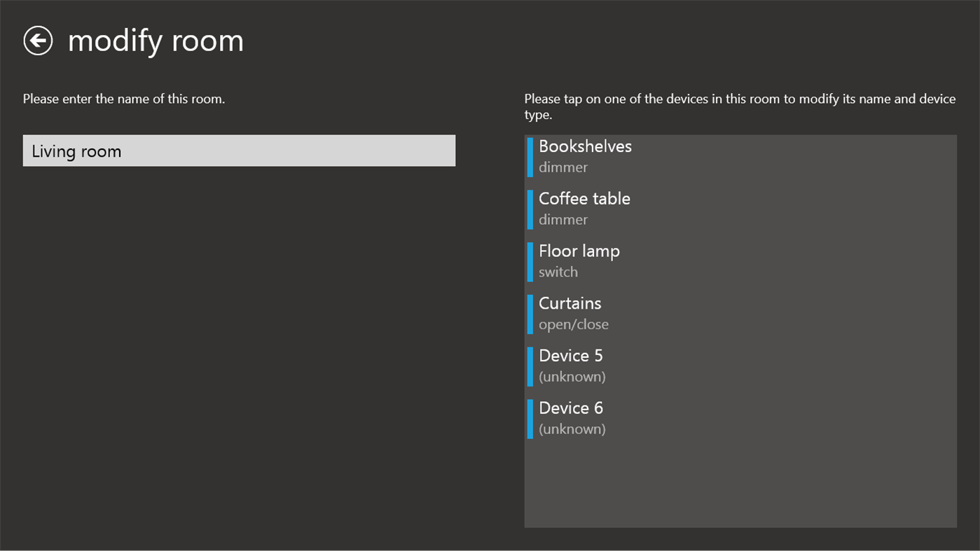Click the blue accent bar beside Curtains
Viewport: 980px width, 551px height.
530,313
